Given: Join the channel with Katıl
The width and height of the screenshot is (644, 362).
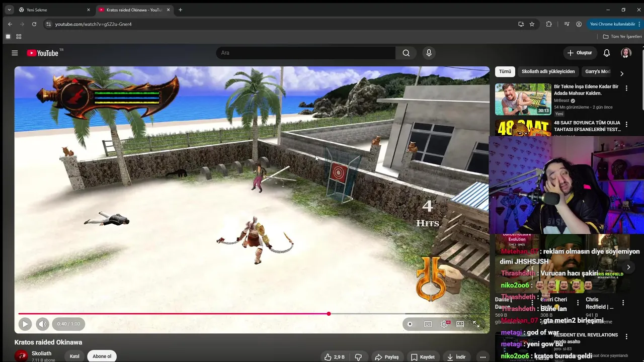Looking at the screenshot, I should [x=74, y=356].
